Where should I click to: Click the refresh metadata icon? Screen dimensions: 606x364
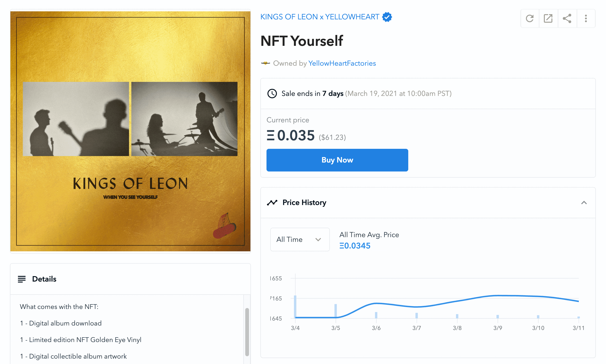(529, 18)
